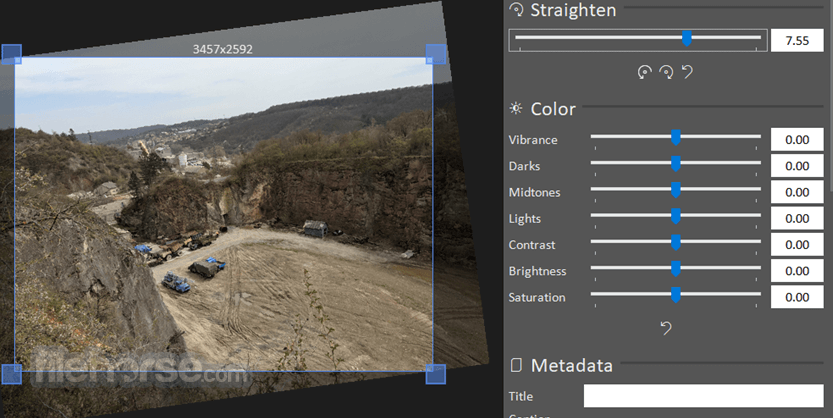Reset Color adjustments with undo arrow
Image resolution: width=833 pixels, height=418 pixels.
click(666, 328)
